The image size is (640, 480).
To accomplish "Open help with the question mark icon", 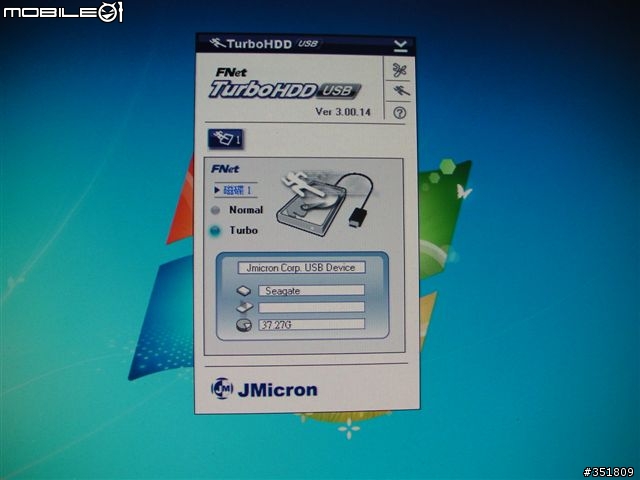I will (400, 112).
